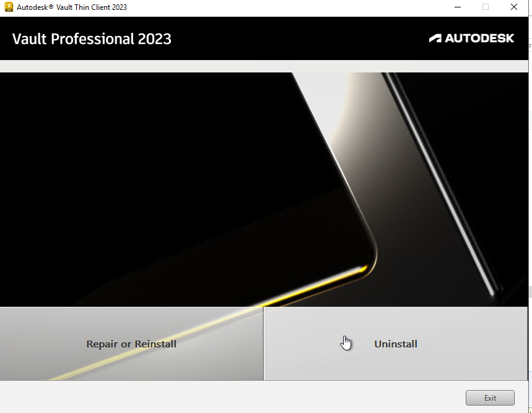Click the AUTODESK wordmark text
The width and height of the screenshot is (532, 413).
(479, 38)
